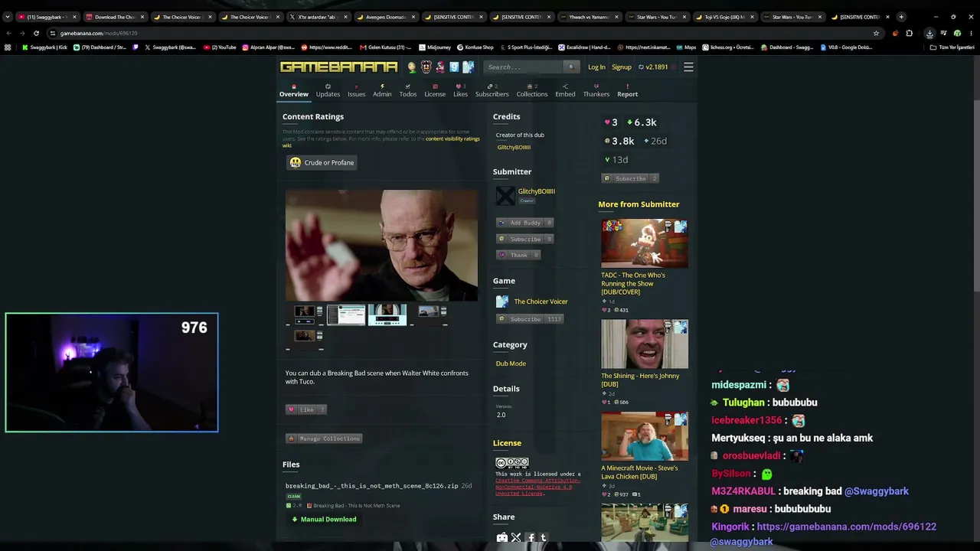The height and width of the screenshot is (551, 980).
Task: Click the mod Like button
Action: 306,409
